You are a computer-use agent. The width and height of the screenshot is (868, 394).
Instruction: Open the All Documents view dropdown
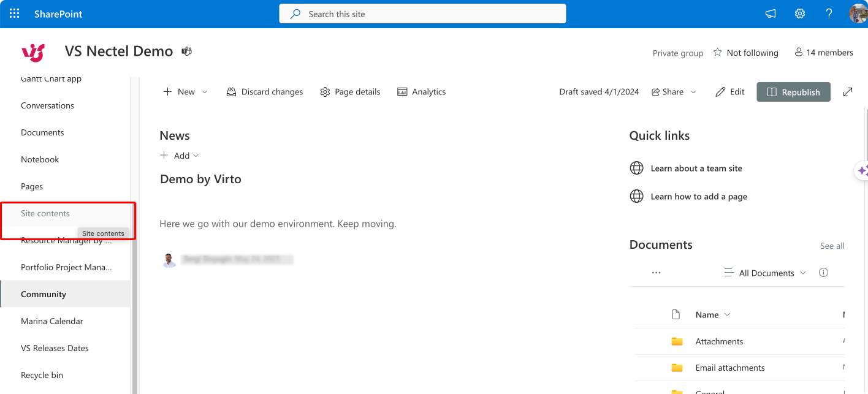tap(766, 273)
